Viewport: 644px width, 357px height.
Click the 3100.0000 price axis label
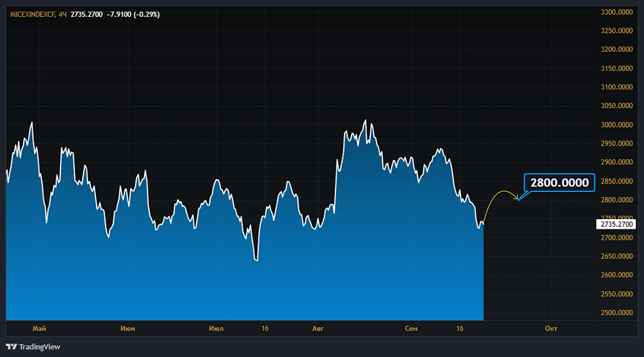(x=616, y=87)
